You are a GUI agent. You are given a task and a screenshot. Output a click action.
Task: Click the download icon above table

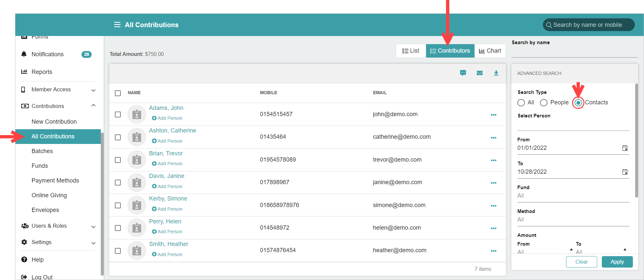coord(496,73)
